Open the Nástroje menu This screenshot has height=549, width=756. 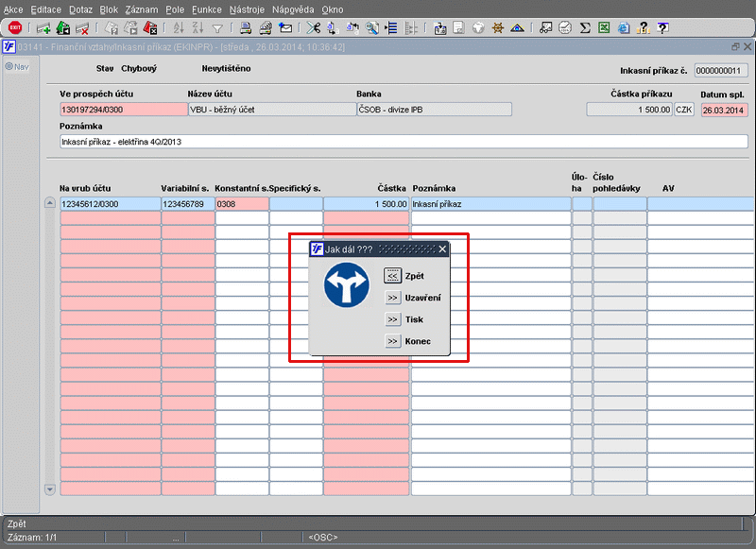pyautogui.click(x=248, y=9)
